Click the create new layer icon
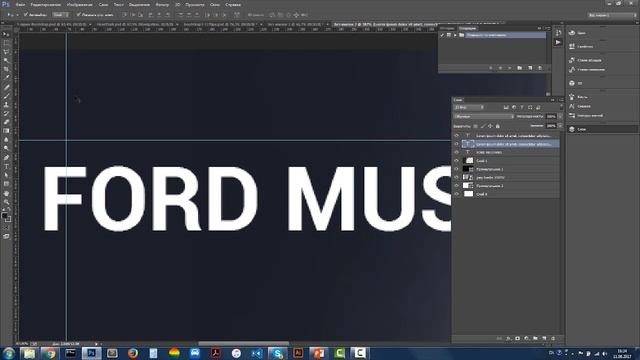 pos(544,338)
